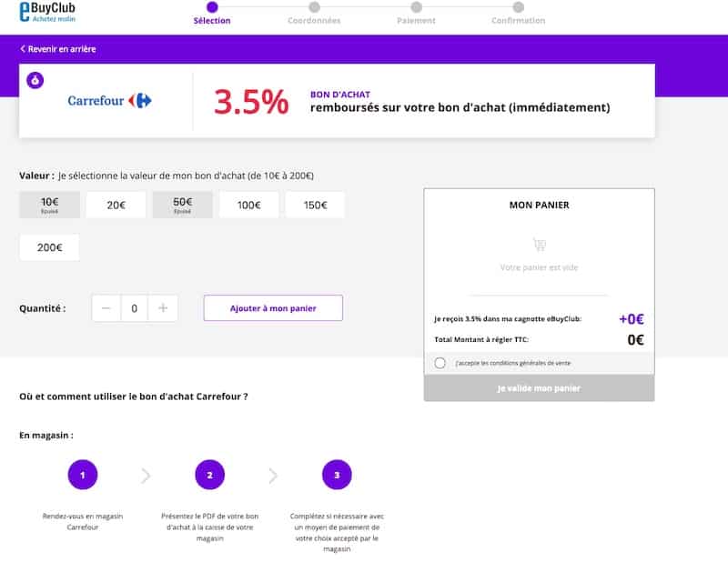This screenshot has height=562, width=728.
Task: Select the Confirmation progress step
Action: click(x=519, y=14)
